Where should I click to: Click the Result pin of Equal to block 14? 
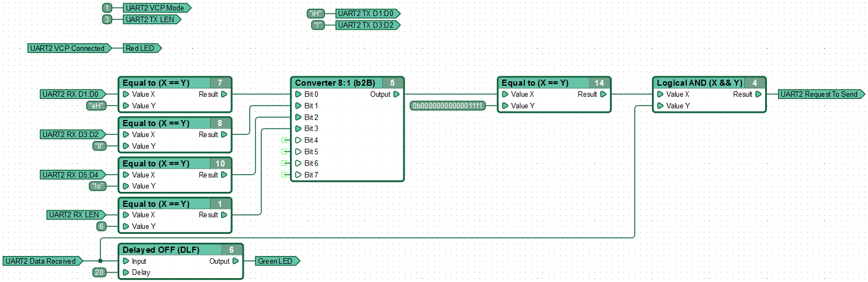tap(603, 94)
